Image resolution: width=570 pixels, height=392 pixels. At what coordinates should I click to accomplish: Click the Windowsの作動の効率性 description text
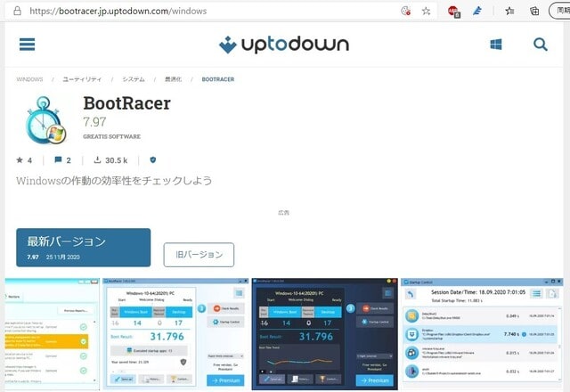pos(114,181)
